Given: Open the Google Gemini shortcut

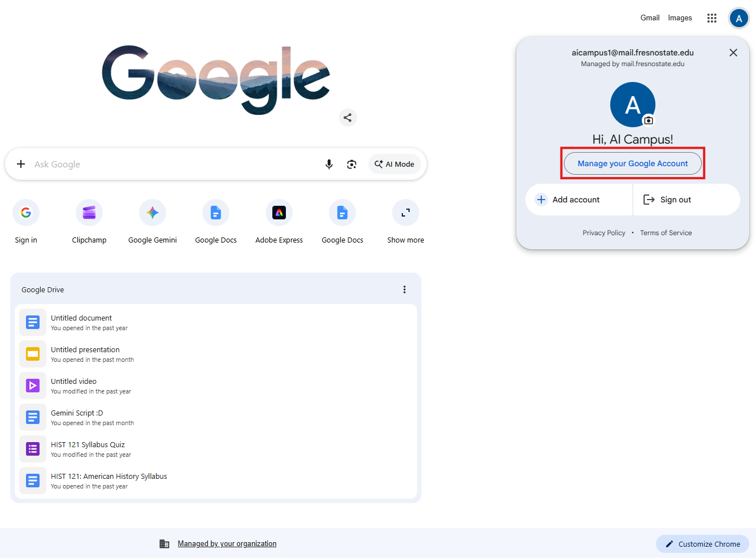Looking at the screenshot, I should click(153, 222).
